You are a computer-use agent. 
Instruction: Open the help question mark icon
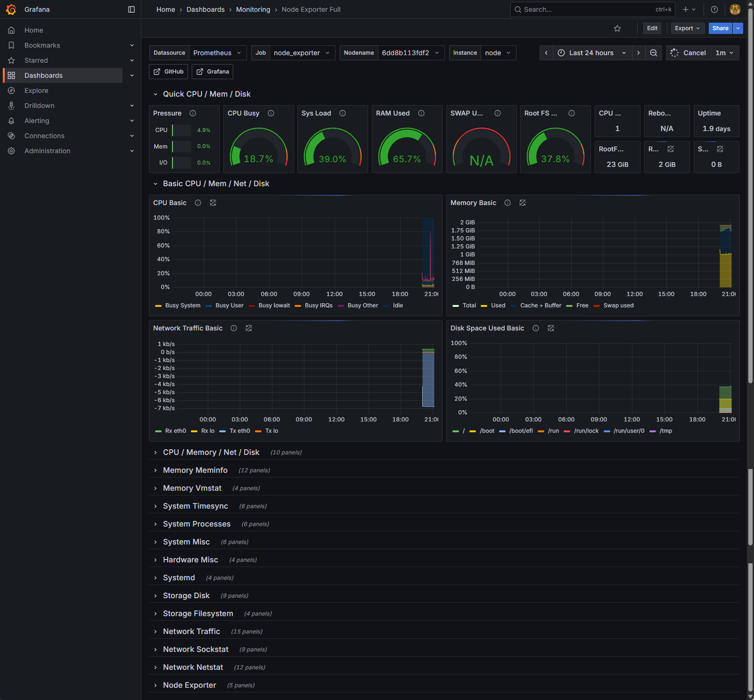714,9
